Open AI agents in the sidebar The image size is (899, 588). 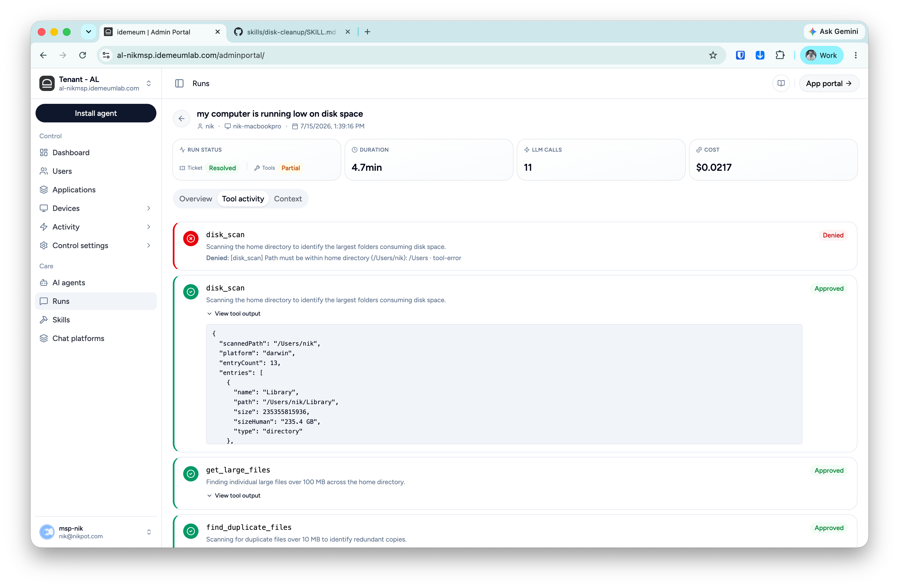(x=96, y=283)
